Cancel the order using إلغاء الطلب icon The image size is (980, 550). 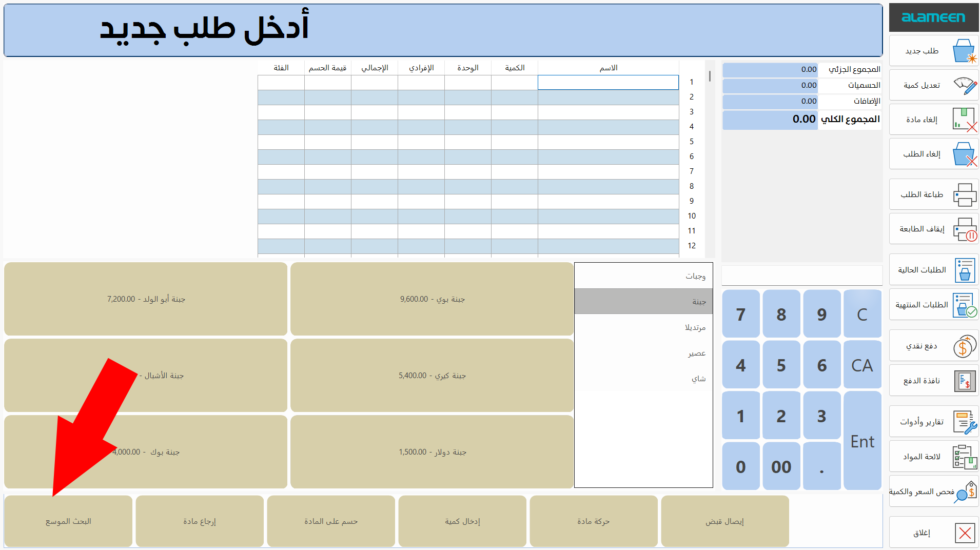(x=934, y=154)
